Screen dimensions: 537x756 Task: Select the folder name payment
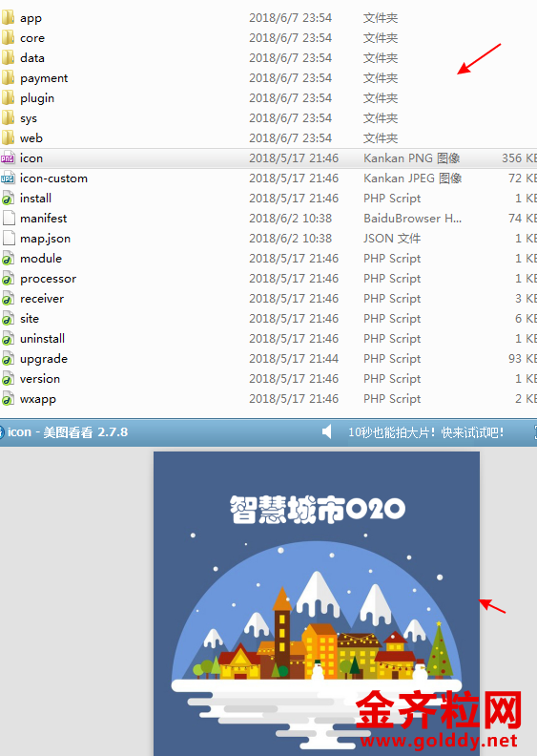coord(44,78)
